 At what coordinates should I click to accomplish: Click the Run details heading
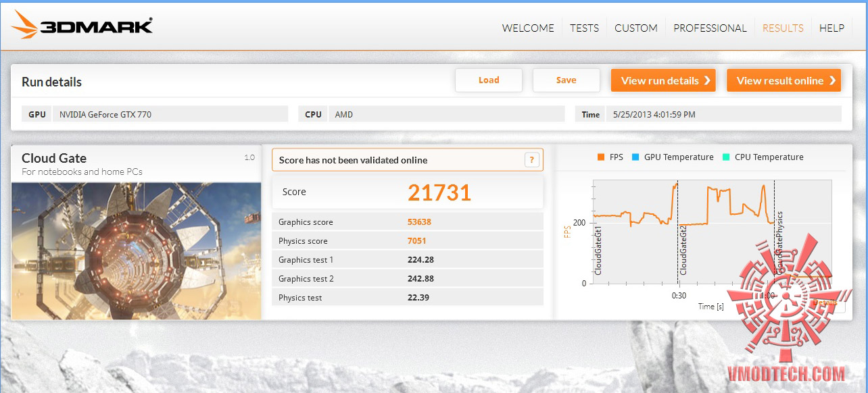tap(51, 82)
